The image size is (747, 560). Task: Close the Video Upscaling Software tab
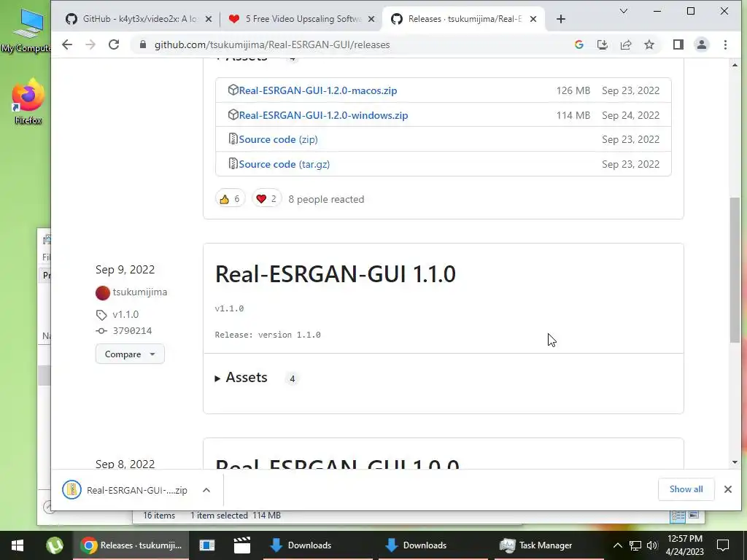click(x=371, y=19)
